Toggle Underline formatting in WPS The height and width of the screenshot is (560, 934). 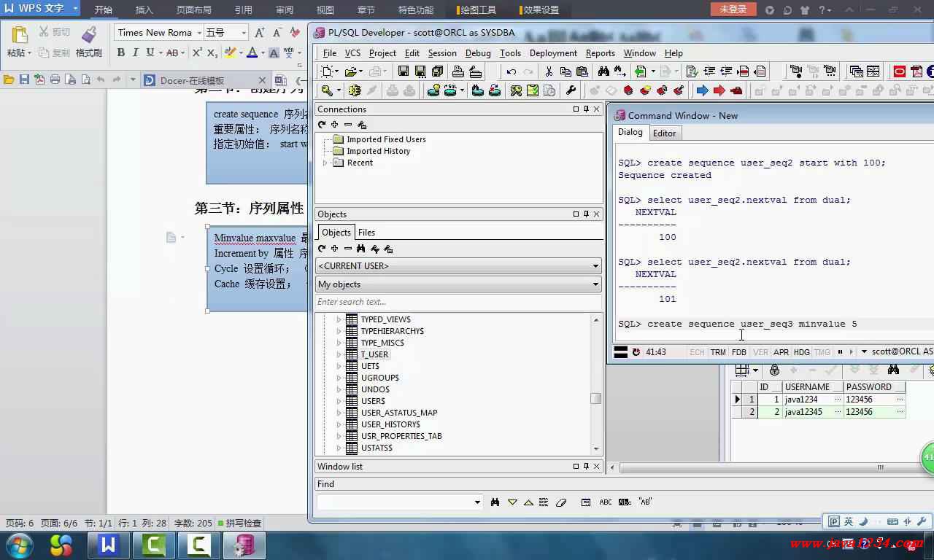pyautogui.click(x=150, y=52)
